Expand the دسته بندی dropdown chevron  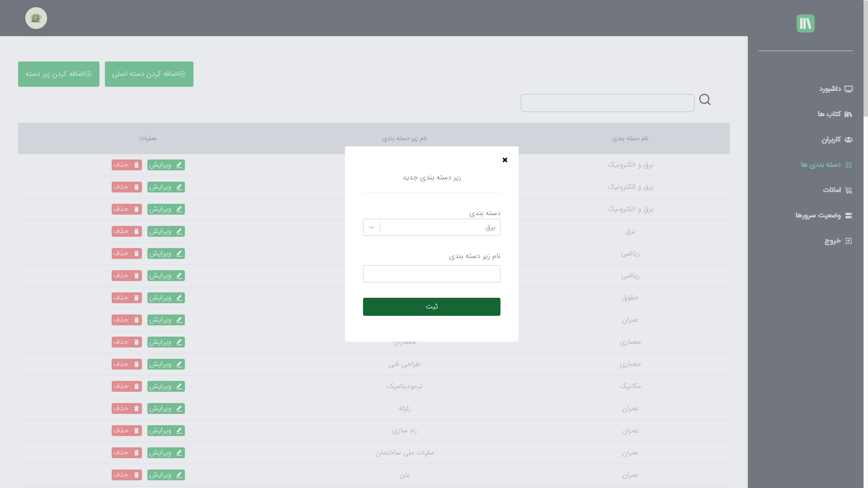coord(372,227)
